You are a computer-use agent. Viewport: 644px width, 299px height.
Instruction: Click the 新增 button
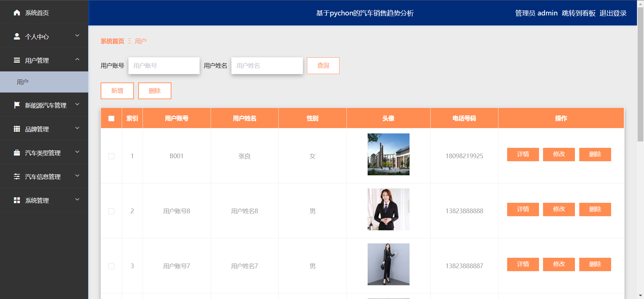coord(117,91)
